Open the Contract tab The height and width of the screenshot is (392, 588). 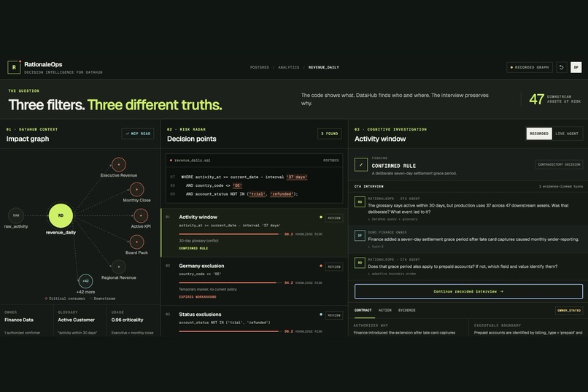tap(363, 310)
